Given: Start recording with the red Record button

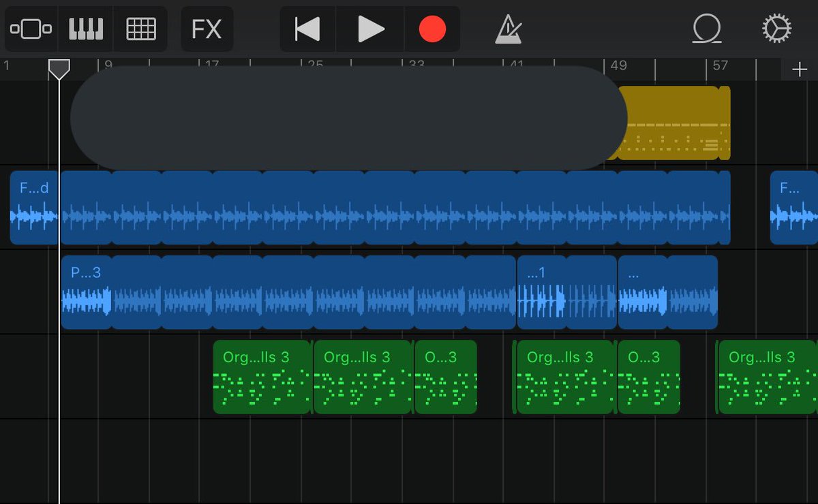Looking at the screenshot, I should click(x=432, y=29).
